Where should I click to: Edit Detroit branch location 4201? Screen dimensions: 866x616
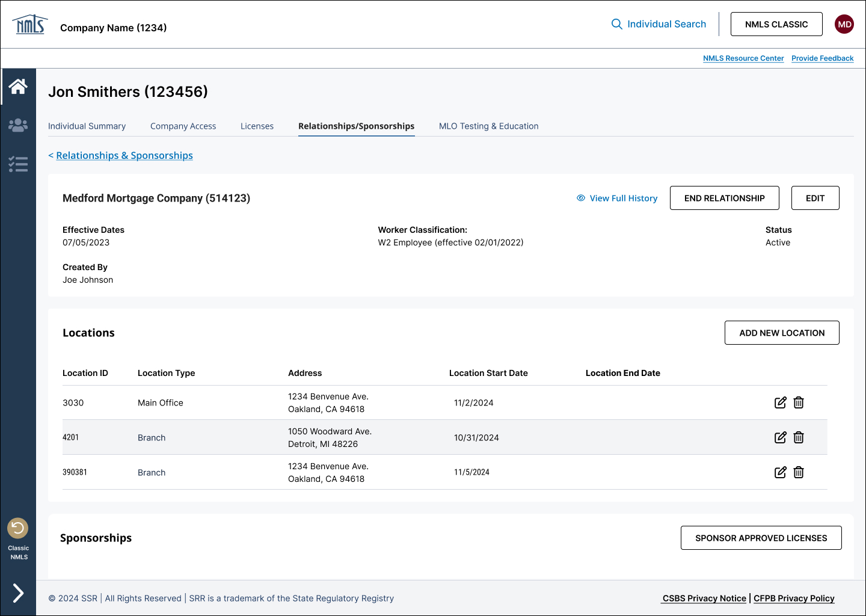(780, 437)
